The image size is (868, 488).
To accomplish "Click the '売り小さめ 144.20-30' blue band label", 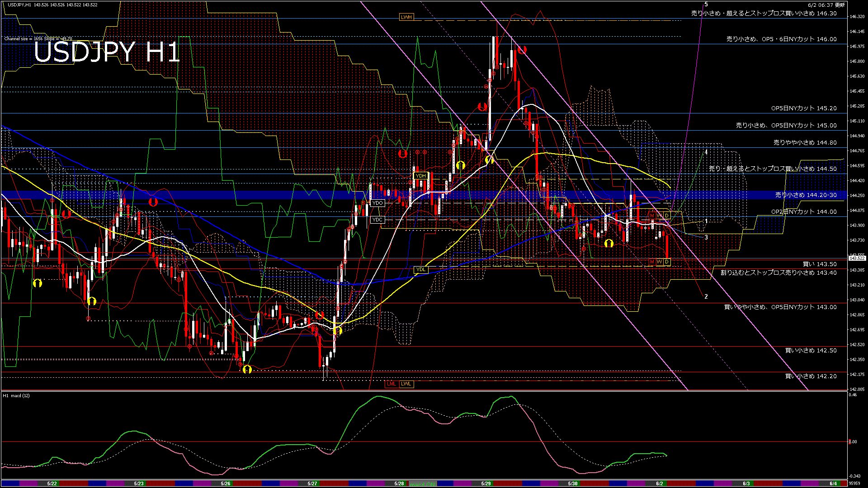I will pos(806,195).
